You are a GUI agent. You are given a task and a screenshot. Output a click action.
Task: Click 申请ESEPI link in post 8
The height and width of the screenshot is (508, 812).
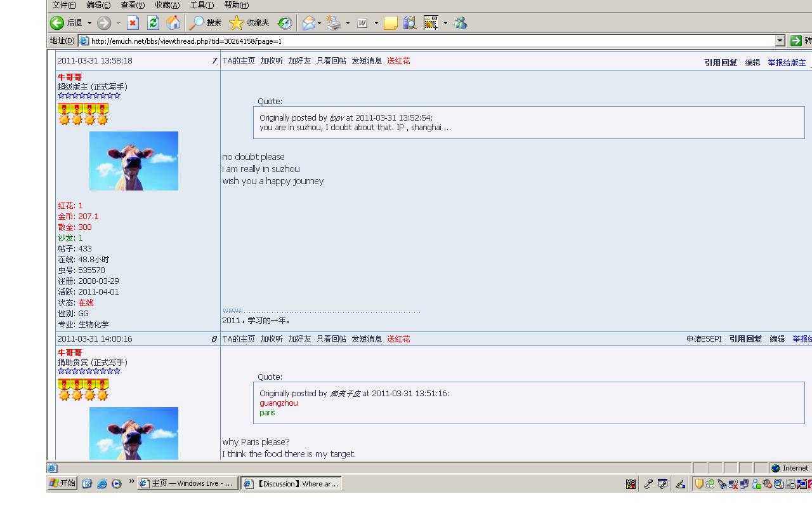point(704,339)
